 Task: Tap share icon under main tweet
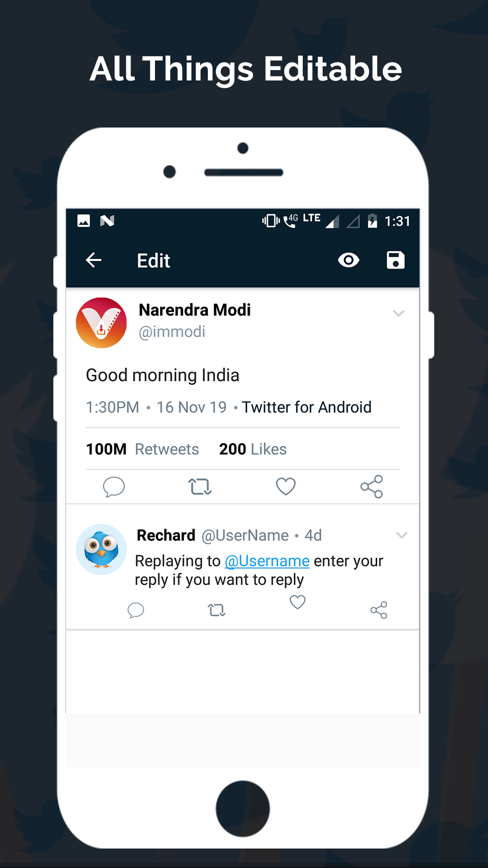click(371, 486)
